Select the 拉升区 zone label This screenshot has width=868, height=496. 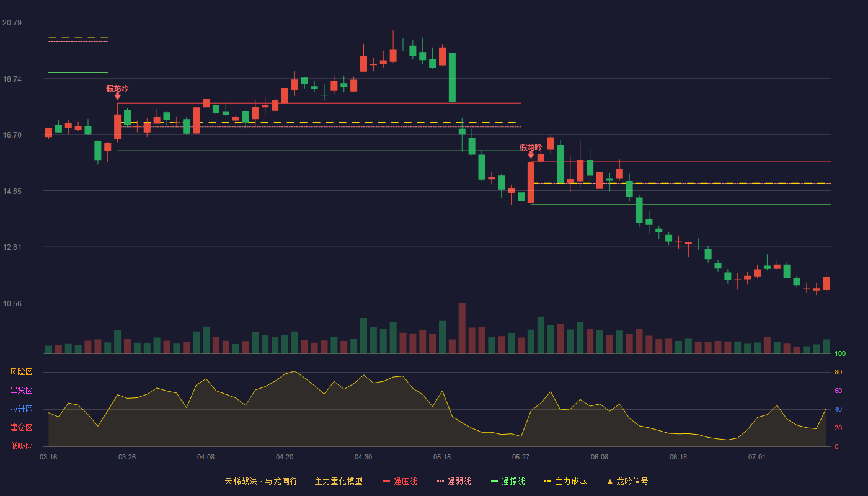21,409
